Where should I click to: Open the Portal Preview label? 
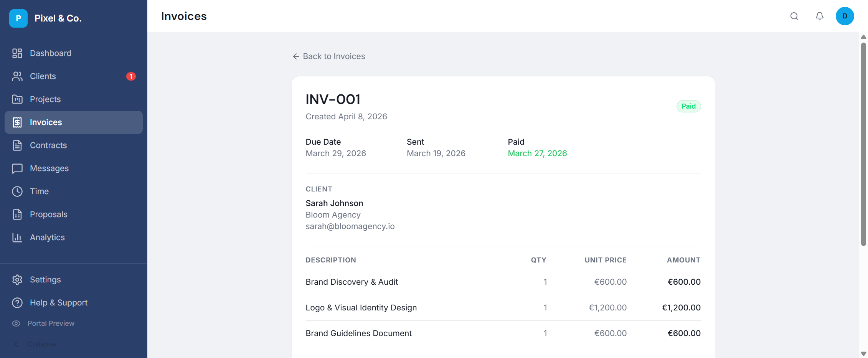51,323
